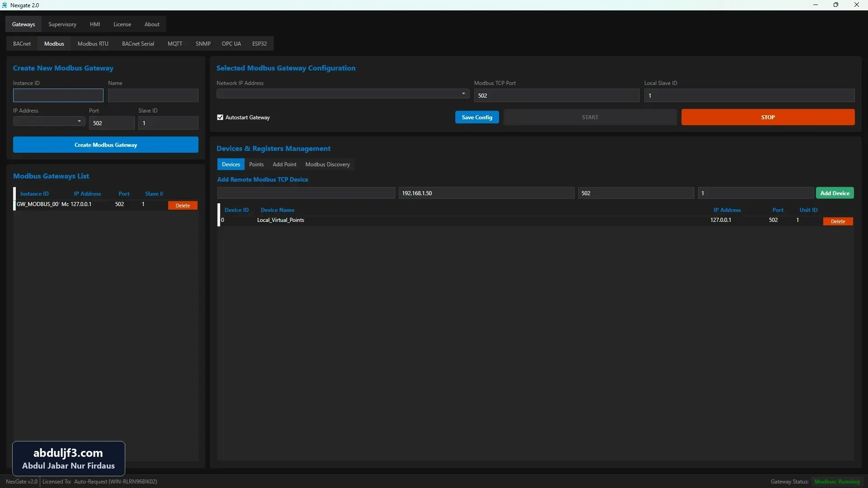The image size is (868, 488).
Task: Click the Create Modbus Gateway button
Action: 106,145
